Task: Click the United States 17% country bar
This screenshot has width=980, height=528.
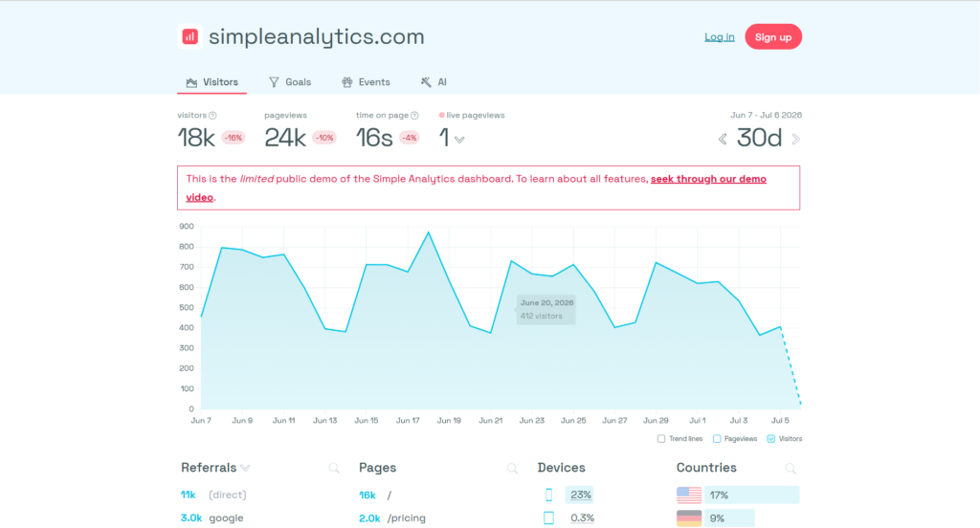Action: coord(738,495)
